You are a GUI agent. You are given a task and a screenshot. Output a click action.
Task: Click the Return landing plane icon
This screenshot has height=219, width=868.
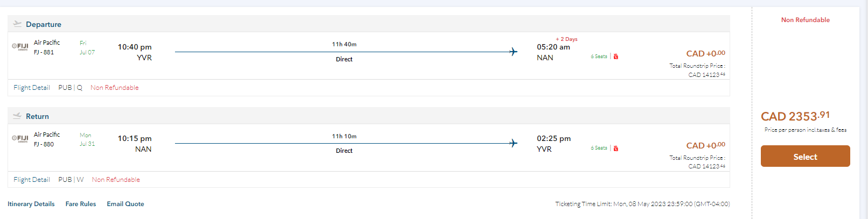17,116
